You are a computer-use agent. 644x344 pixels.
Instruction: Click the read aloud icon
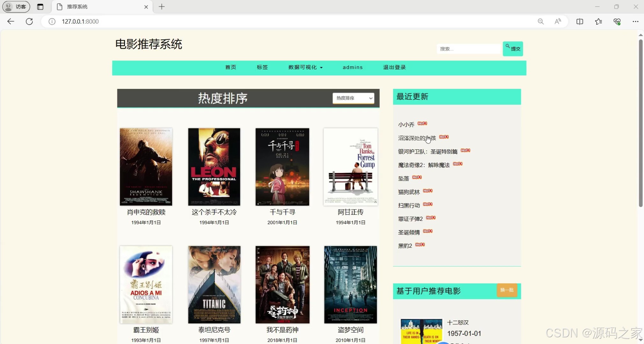tap(558, 21)
